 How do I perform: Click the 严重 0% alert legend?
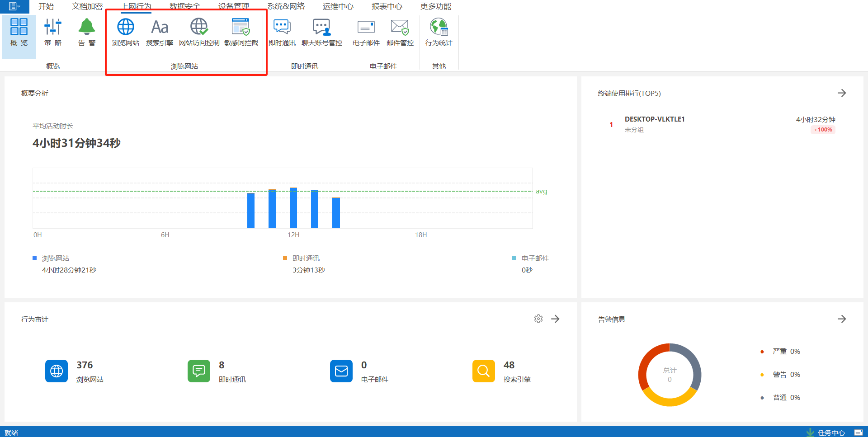coord(781,352)
